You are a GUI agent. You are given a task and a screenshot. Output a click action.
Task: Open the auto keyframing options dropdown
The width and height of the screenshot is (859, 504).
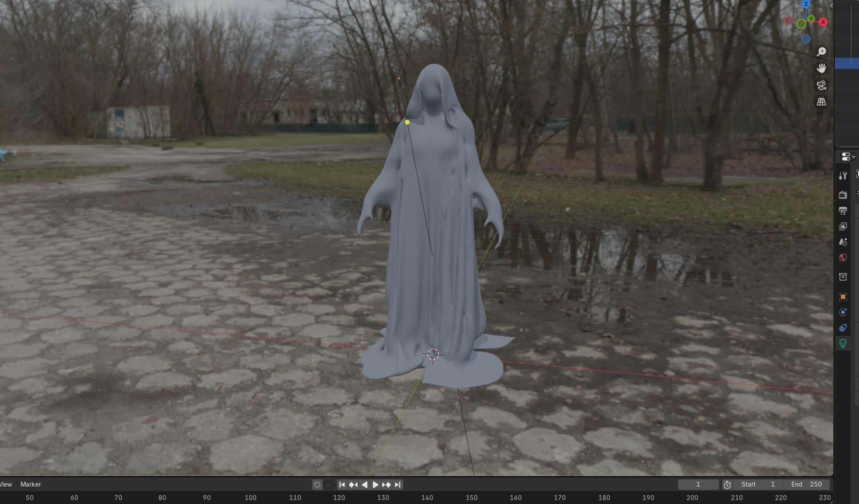tap(328, 484)
